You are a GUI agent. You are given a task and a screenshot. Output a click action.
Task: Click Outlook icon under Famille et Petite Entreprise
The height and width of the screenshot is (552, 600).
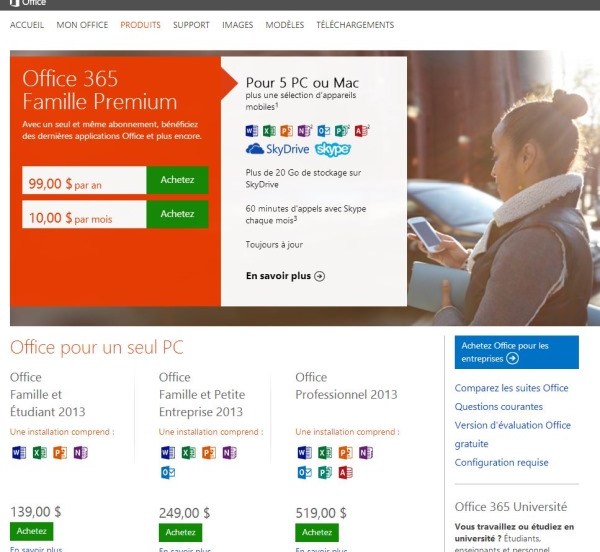[168, 473]
